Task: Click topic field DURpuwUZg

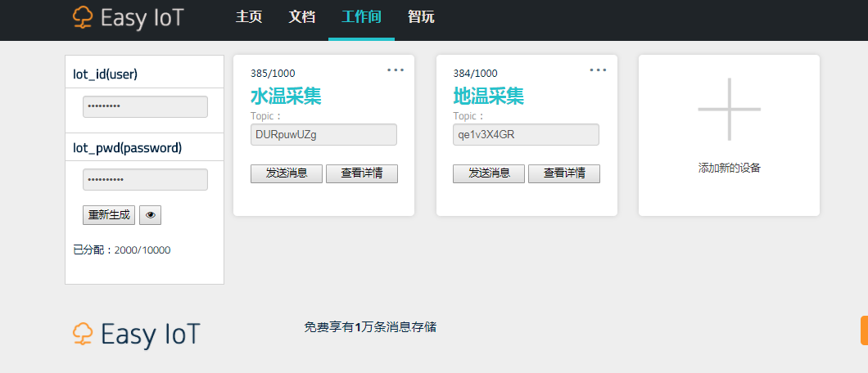Action: (323, 134)
